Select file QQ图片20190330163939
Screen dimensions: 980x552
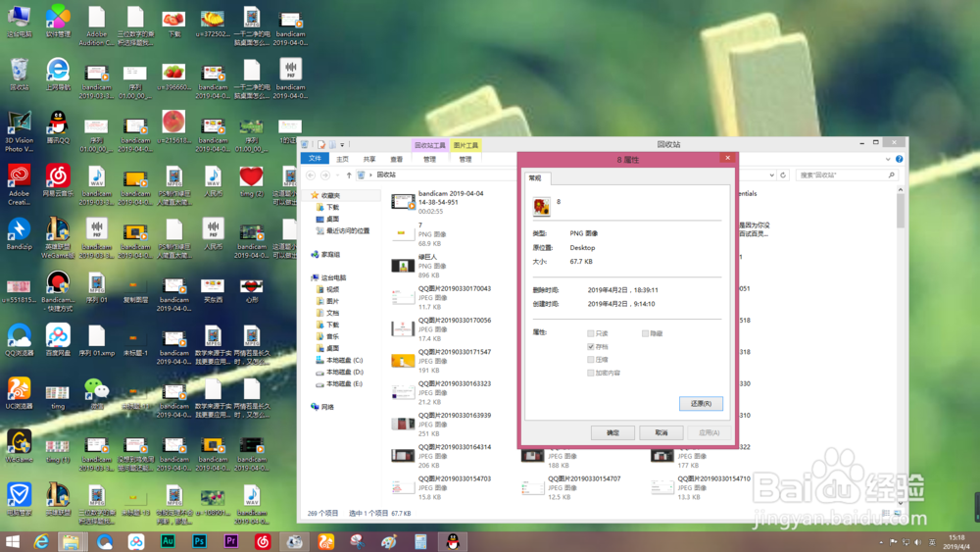441,425
